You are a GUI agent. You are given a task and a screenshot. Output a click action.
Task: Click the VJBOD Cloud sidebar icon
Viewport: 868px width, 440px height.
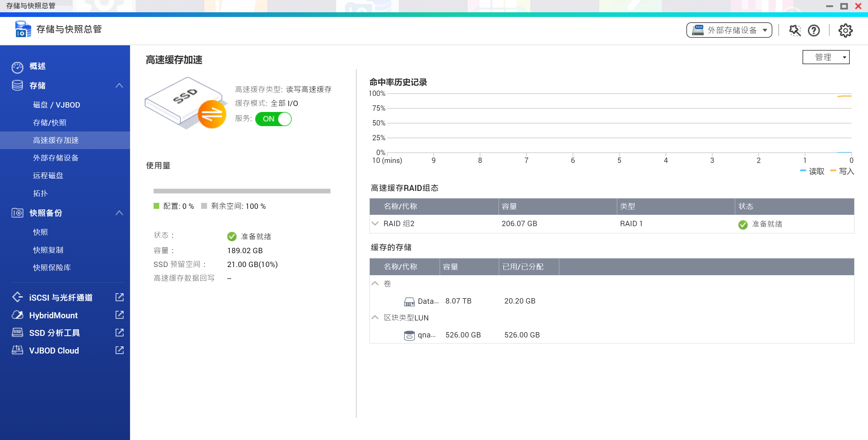17,350
